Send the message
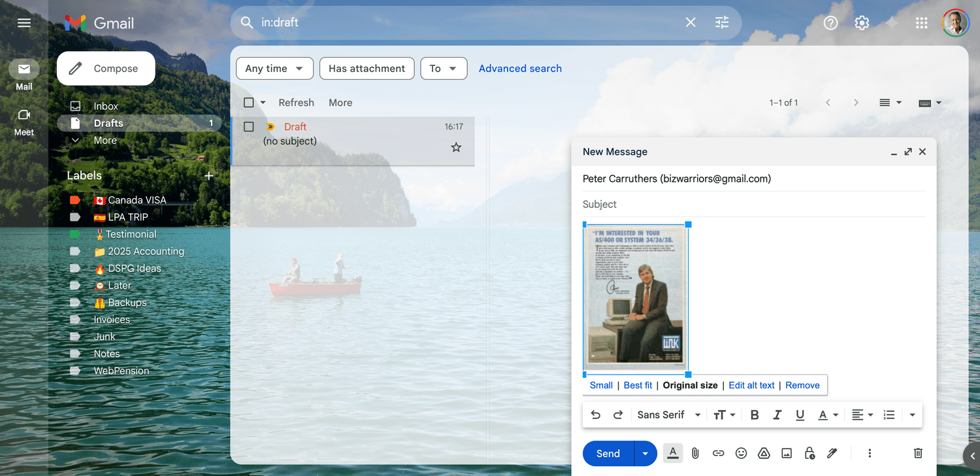Viewport: 980px width, 476px height. coord(608,453)
